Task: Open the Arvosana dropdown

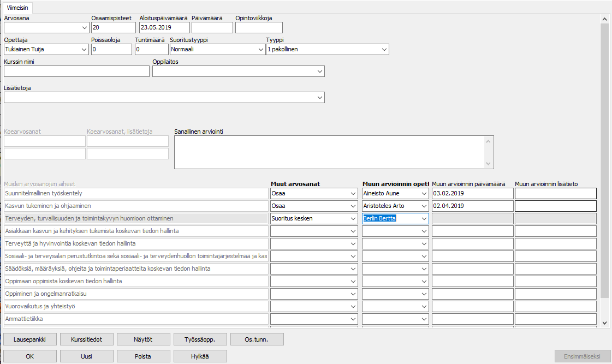Action: 84,28
